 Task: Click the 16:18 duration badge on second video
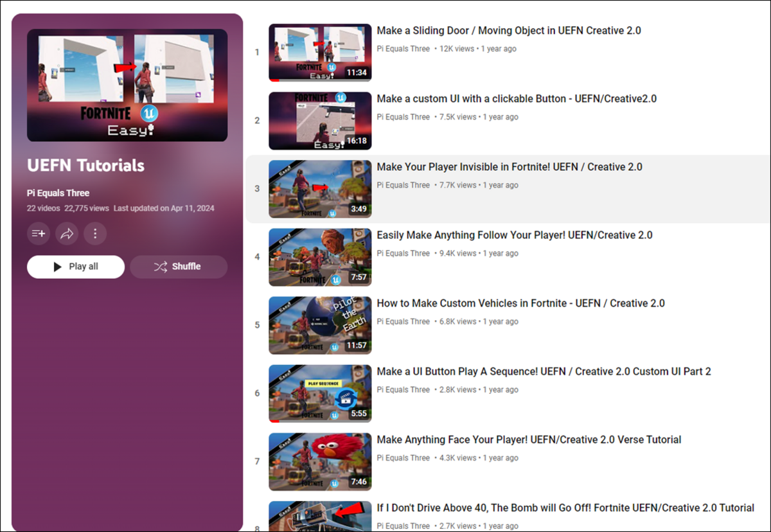pos(357,141)
